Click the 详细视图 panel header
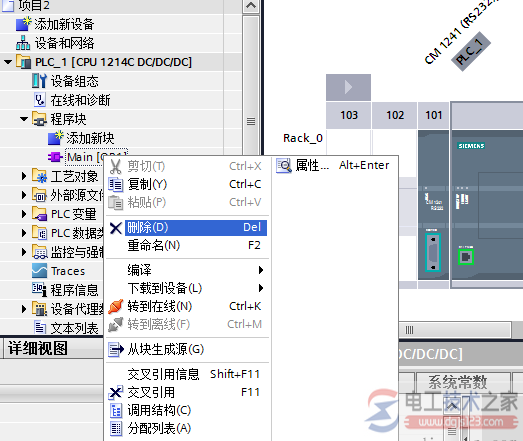Image resolution: width=523 pixels, height=441 pixels. 52,349
